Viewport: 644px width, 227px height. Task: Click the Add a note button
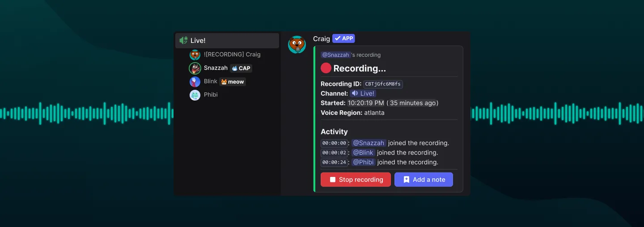(x=424, y=180)
